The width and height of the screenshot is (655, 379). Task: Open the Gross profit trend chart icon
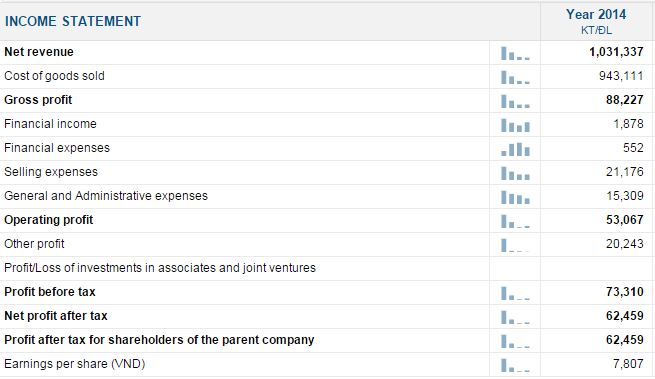[x=515, y=102]
